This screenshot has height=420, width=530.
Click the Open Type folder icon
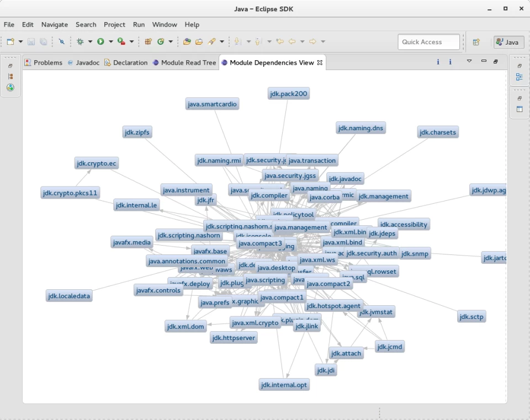[187, 41]
